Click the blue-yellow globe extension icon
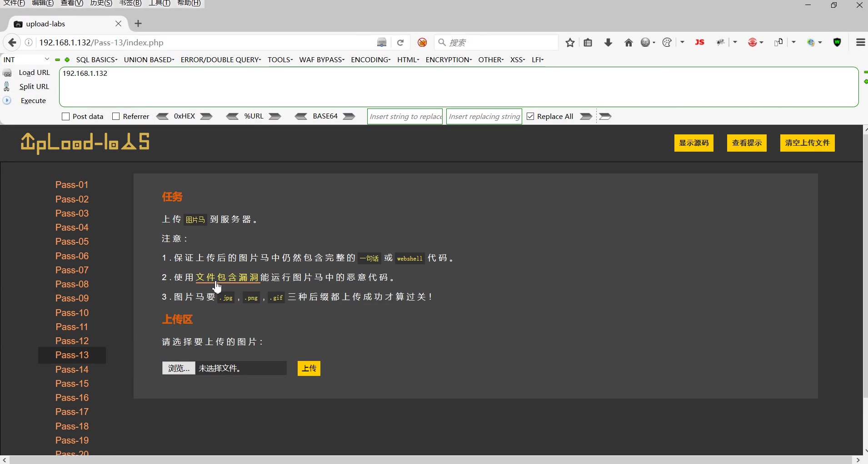868x464 pixels. (811, 42)
